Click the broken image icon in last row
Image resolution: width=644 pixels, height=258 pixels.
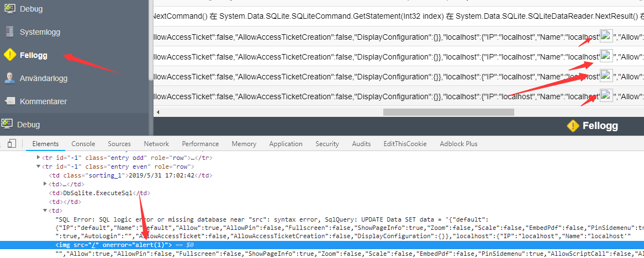(606, 95)
